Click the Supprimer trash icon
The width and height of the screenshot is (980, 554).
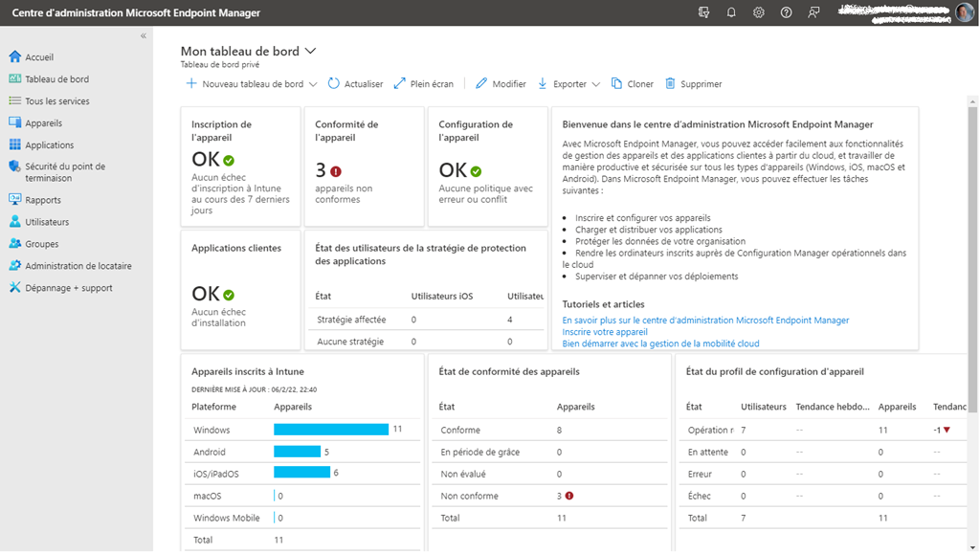click(x=670, y=84)
